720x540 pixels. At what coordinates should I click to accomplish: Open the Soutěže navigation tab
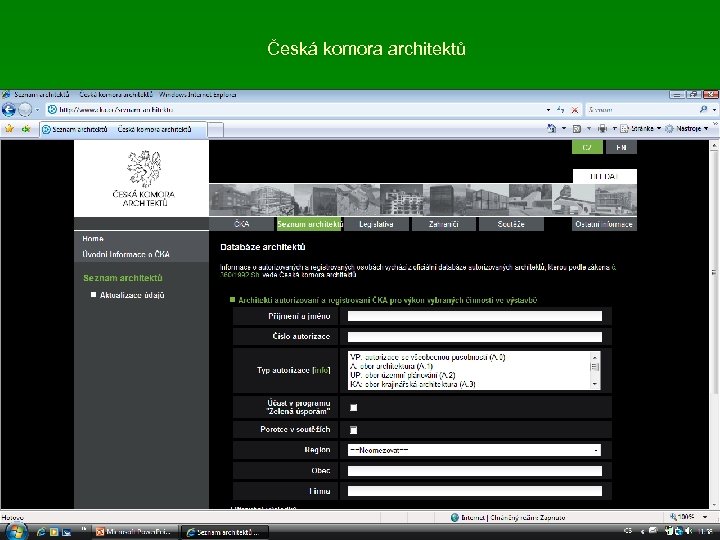pos(511,224)
